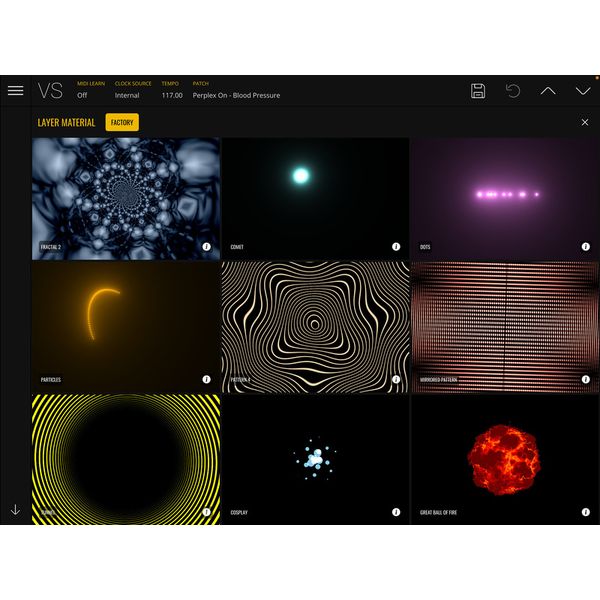Viewport: 600px width, 600px height.
Task: Toggle the MIDI Learn Off setting
Action: tap(82, 95)
